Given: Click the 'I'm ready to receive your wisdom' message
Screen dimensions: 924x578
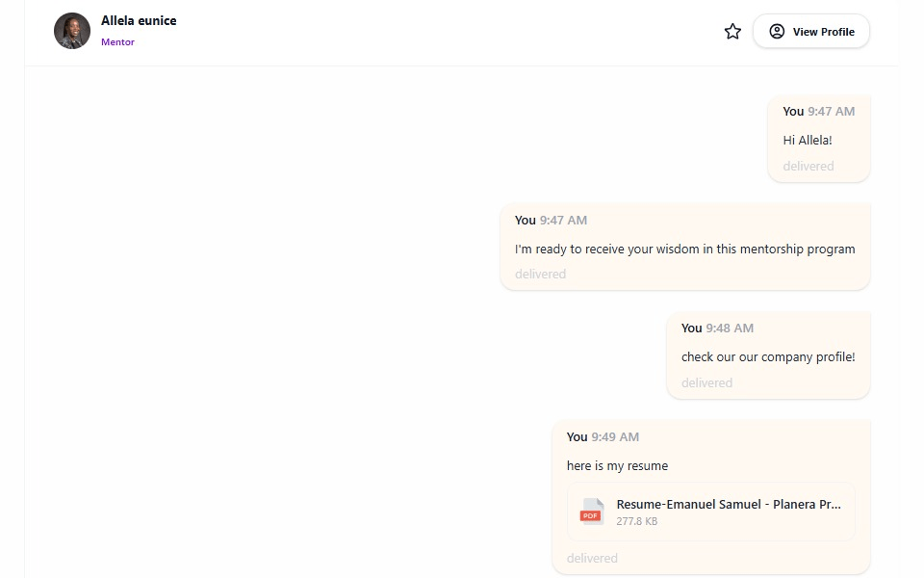Looking at the screenshot, I should click(x=684, y=249).
